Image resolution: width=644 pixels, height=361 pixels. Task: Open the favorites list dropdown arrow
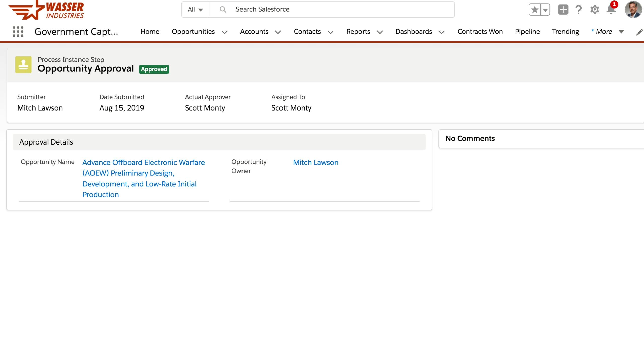pos(545,10)
